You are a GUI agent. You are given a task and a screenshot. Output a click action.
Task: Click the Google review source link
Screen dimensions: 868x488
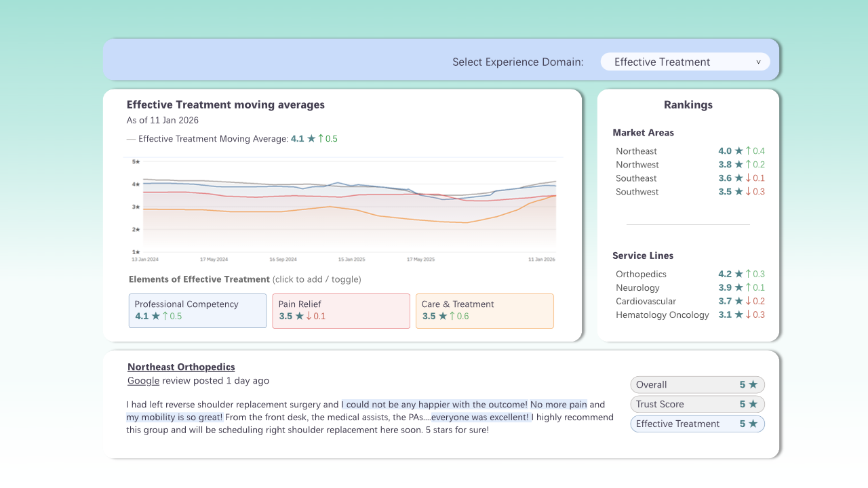point(143,381)
